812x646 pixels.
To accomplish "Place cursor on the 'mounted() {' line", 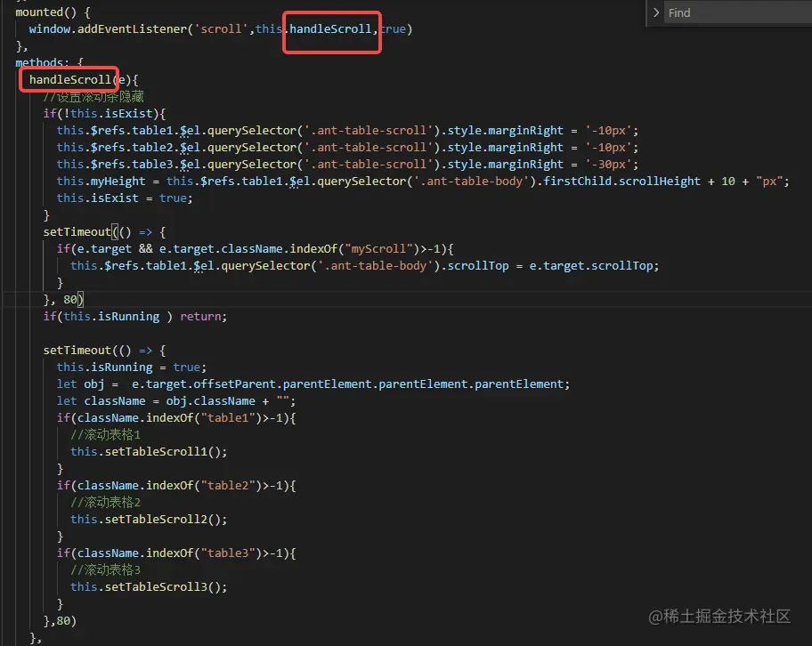I will click(x=53, y=12).
